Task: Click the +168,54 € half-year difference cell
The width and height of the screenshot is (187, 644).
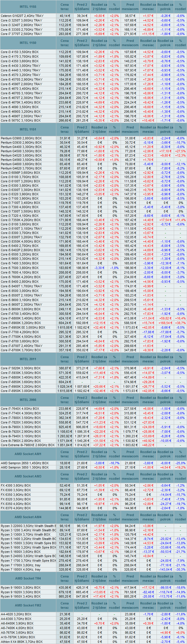Action: [165, 323]
